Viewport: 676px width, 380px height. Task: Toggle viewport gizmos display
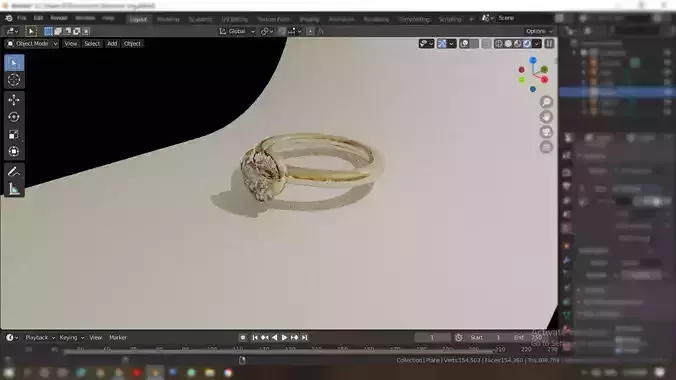442,44
